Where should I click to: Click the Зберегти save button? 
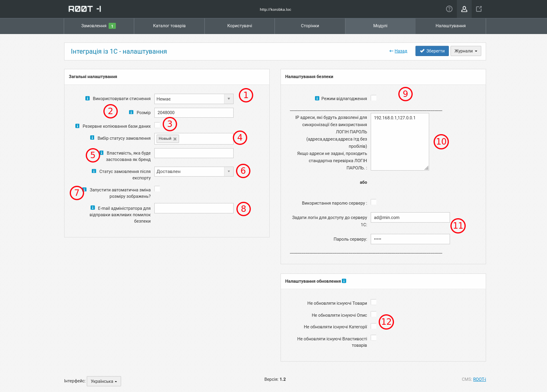(432, 51)
